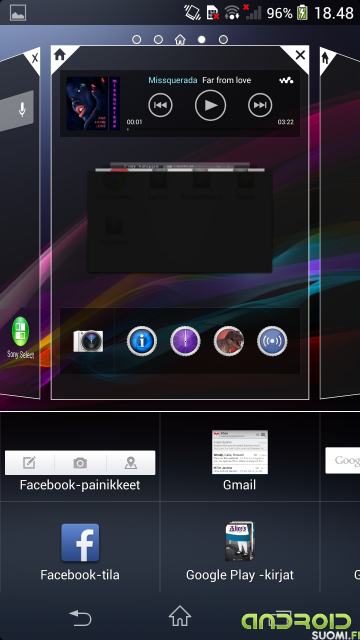
Task: Add the Google Play -kirjat widget
Action: (240, 542)
